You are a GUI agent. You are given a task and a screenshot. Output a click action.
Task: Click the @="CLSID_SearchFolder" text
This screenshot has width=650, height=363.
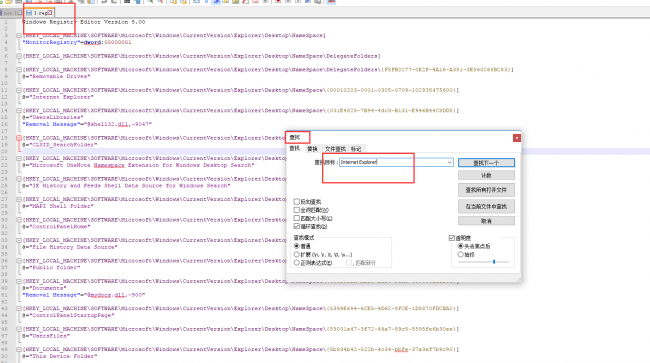click(60, 145)
